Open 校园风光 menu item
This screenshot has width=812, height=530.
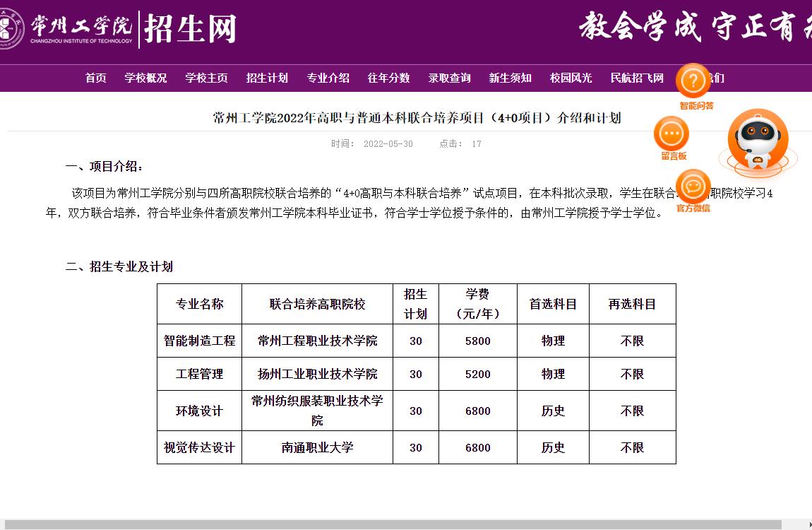[x=571, y=78]
